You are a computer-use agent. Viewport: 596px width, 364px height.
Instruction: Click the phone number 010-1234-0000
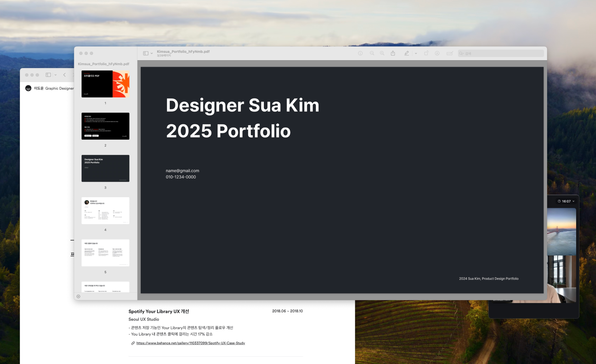pos(181,177)
